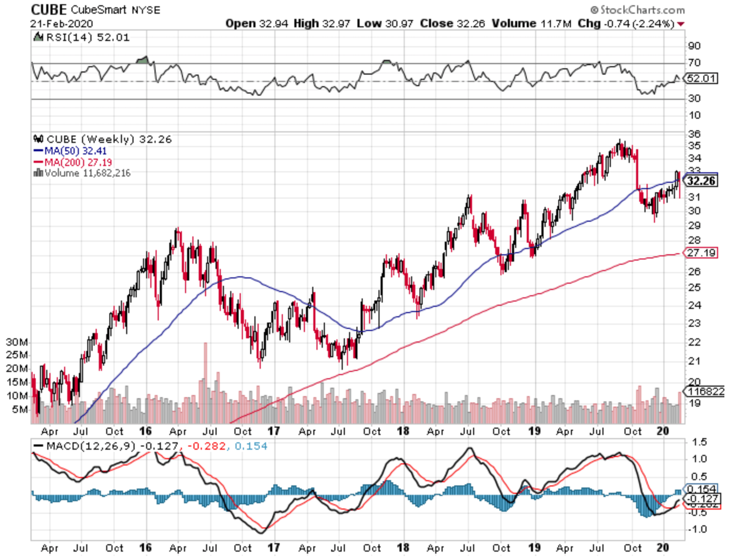Click the -1.0 label on MACD axis

pos(697,530)
